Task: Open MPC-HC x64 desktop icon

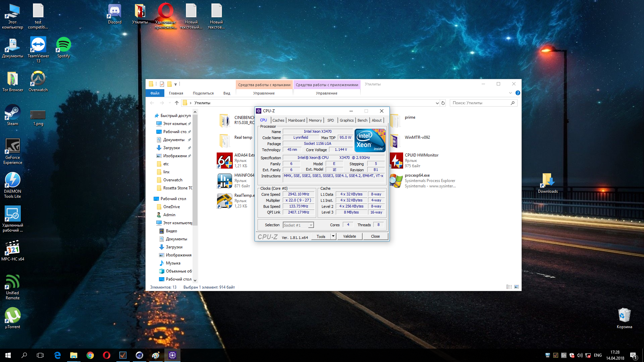Action: [13, 250]
